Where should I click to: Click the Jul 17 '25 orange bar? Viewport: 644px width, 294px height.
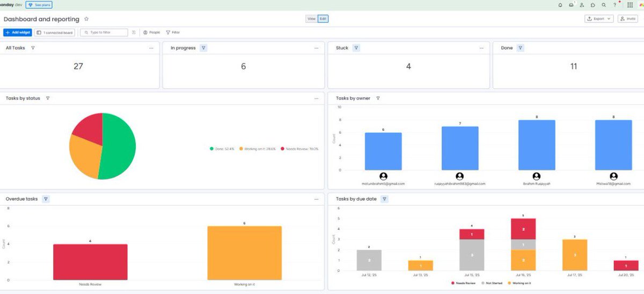[575, 255]
